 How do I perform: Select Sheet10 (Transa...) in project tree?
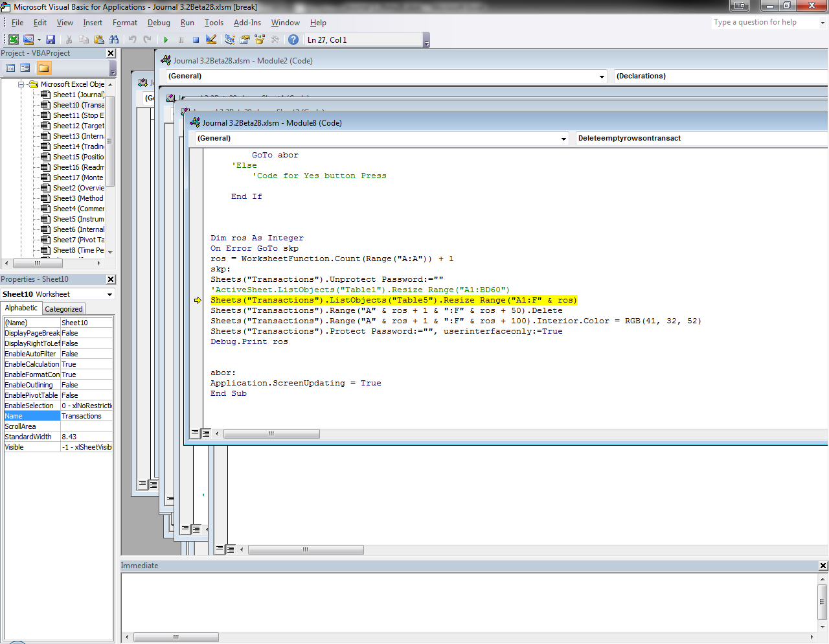(78, 105)
